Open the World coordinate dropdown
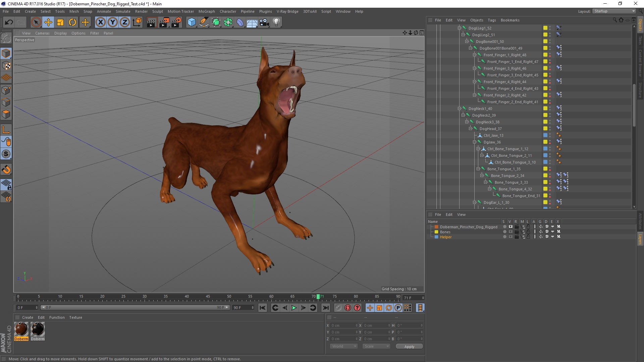 344,346
